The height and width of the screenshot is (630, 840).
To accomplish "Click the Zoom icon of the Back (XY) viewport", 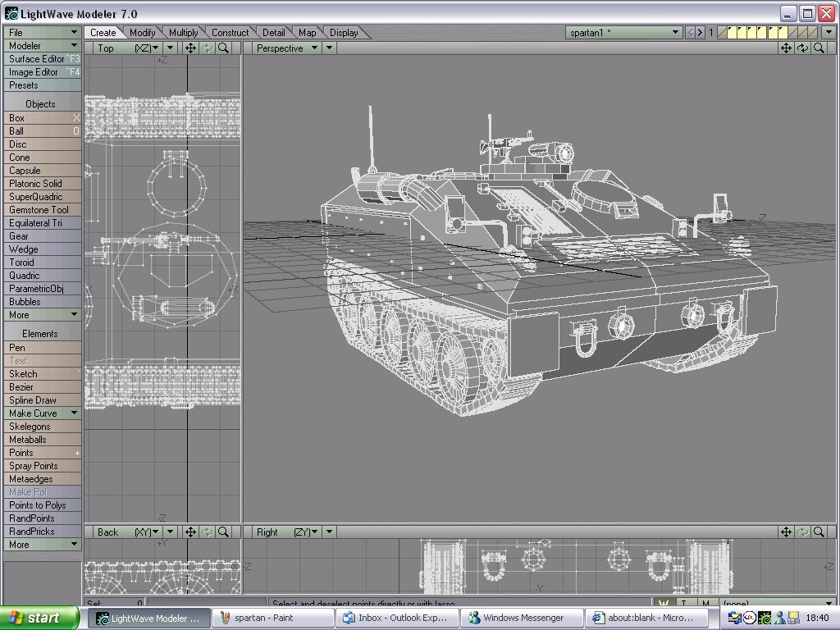I will click(222, 532).
